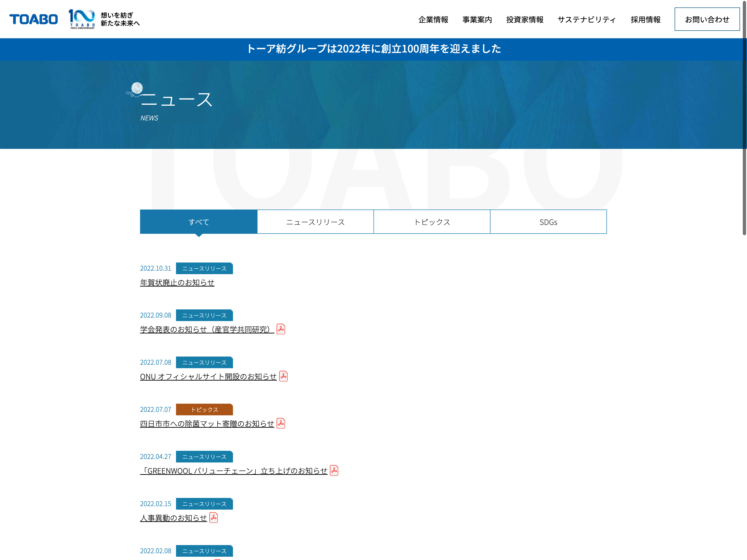Viewport: 747px width, 560px height.
Task: Click the TOABO logo in the header
Action: tap(33, 19)
